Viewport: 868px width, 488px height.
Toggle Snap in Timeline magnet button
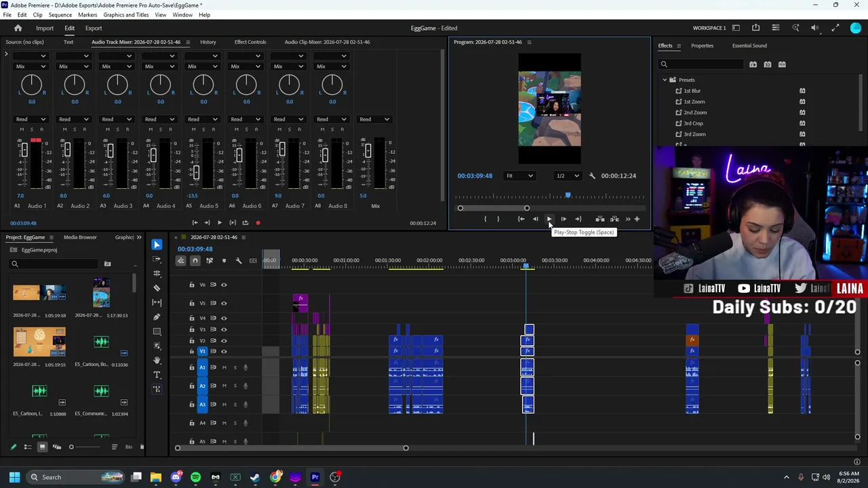(195, 261)
